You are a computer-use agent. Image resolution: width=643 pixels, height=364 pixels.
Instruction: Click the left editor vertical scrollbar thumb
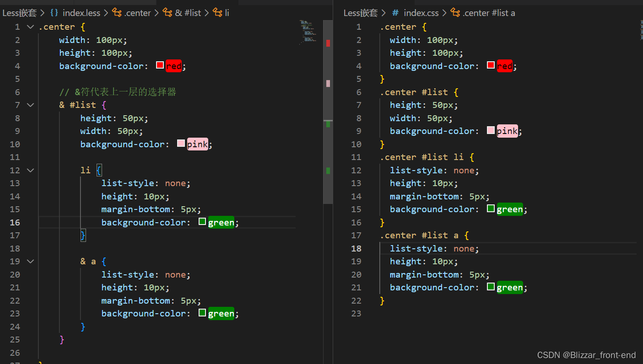(x=328, y=112)
